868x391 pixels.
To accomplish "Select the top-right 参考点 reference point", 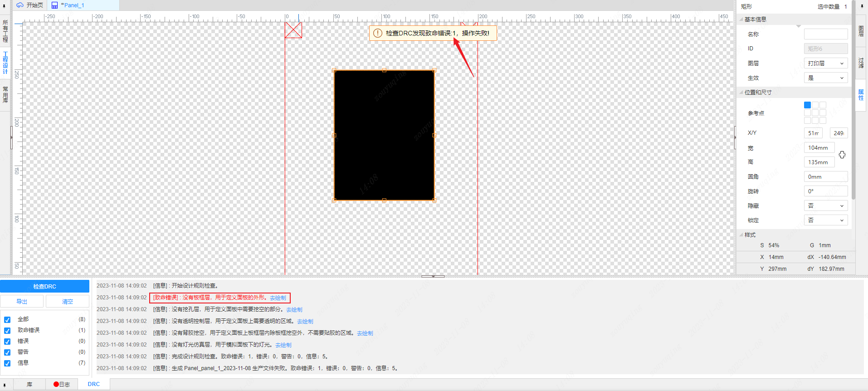I will 823,105.
